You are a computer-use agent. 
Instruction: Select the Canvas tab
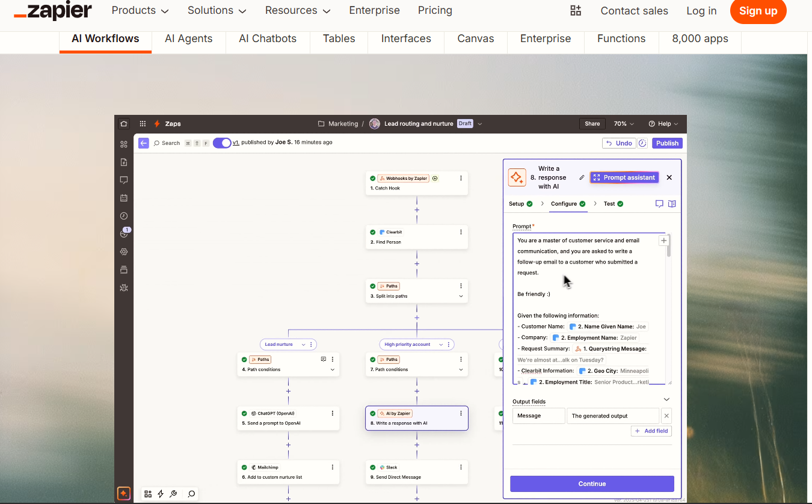point(476,38)
